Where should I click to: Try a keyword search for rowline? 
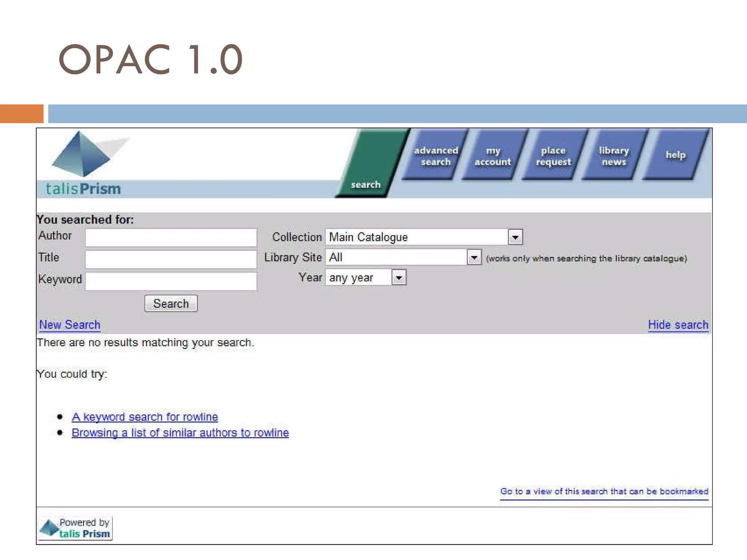pyautogui.click(x=145, y=417)
